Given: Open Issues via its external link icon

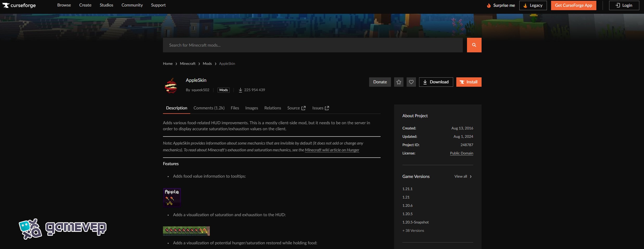Looking at the screenshot, I should (327, 108).
